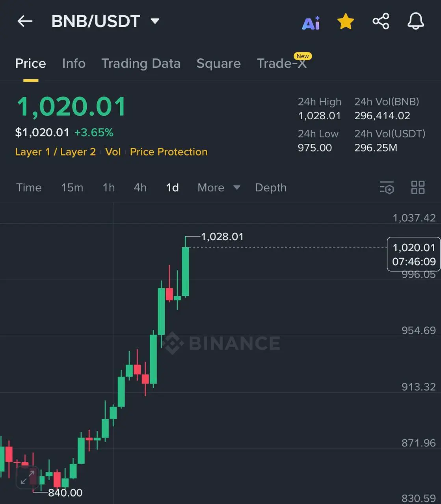Screen dimensions: 441x504
Task: Tap the 1,028.01 chart high marker
Action: pos(222,237)
